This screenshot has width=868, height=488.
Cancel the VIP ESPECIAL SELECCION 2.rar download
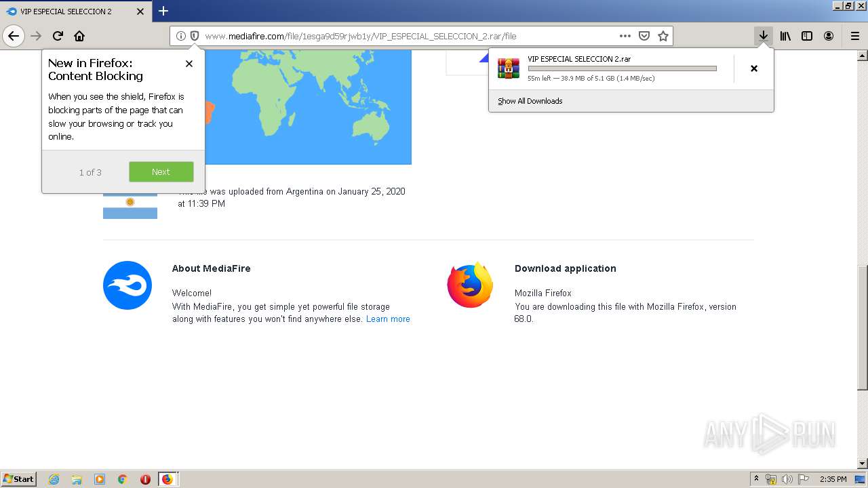pyautogui.click(x=753, y=68)
